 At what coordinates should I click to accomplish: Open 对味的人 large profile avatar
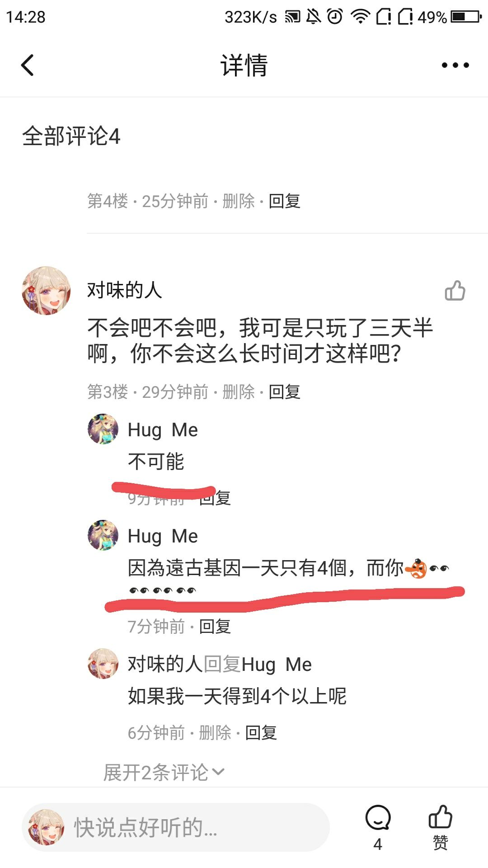pyautogui.click(x=46, y=291)
